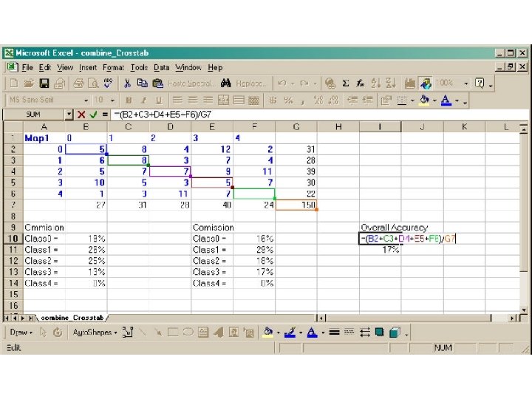Click the Insert Hyperlink globe icon
The height and width of the screenshot is (399, 532).
[x=330, y=83]
